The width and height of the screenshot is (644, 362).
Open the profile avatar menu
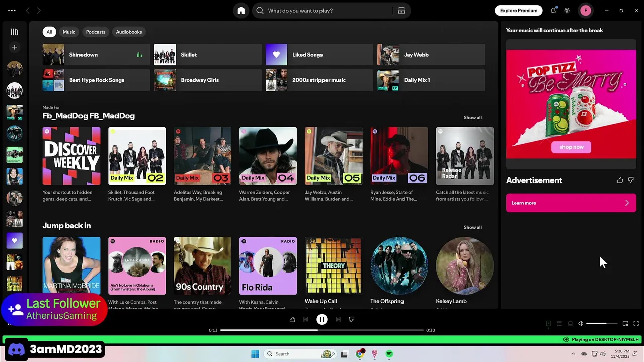tap(586, 10)
